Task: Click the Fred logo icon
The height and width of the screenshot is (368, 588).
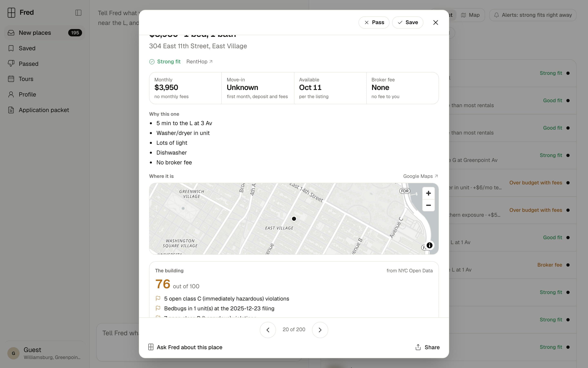Action: [x=11, y=12]
